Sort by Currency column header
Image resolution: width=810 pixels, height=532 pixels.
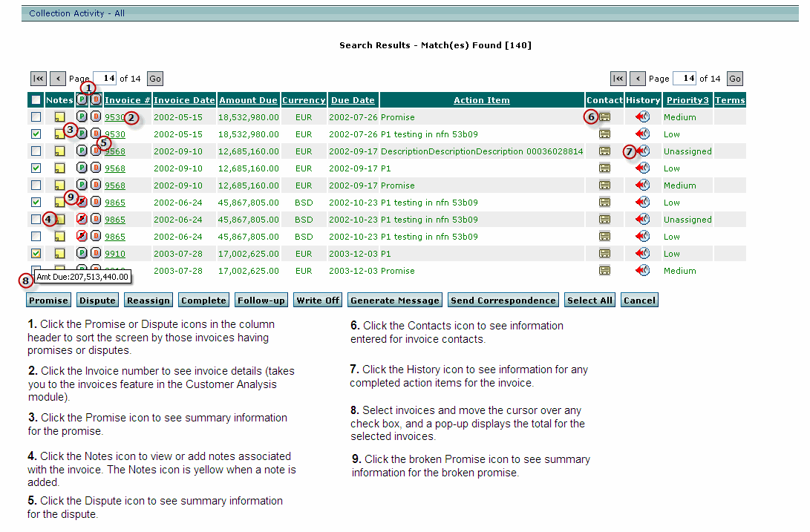tap(304, 100)
